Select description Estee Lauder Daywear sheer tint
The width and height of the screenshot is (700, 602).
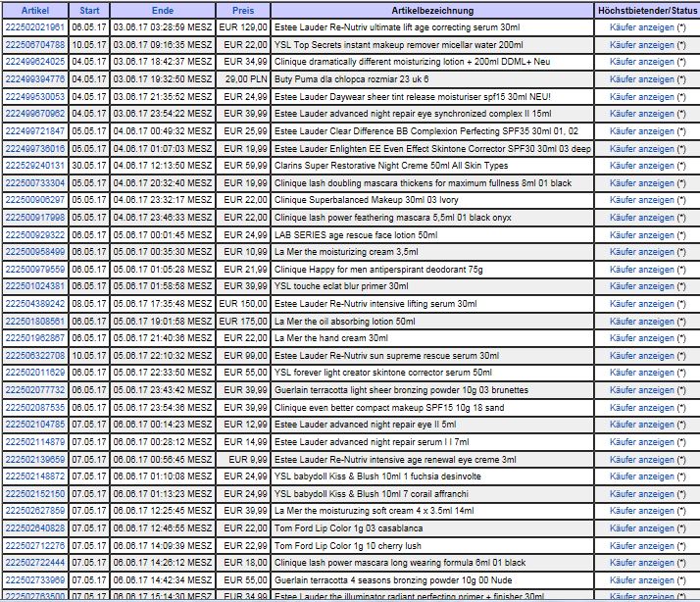[432, 96]
